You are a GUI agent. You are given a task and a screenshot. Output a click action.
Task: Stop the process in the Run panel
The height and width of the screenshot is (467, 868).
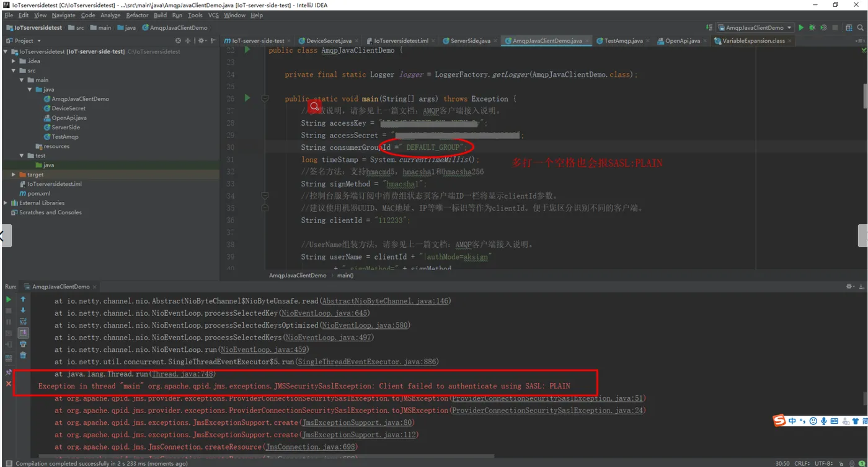[x=9, y=310]
